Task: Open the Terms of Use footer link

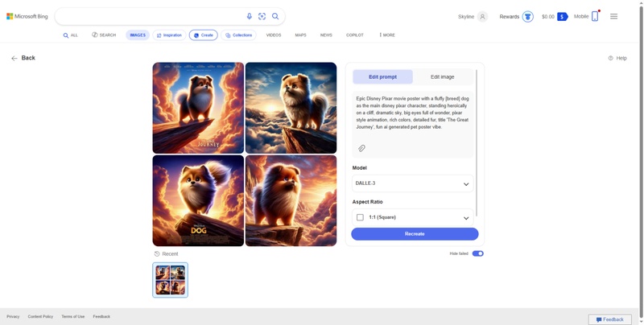Action: (73, 317)
